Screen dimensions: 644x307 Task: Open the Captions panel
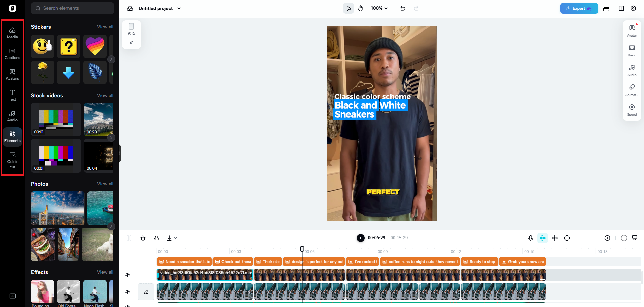tap(12, 54)
